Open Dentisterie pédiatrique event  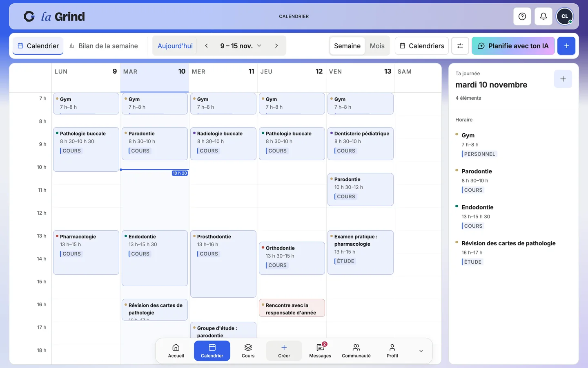pyautogui.click(x=361, y=144)
